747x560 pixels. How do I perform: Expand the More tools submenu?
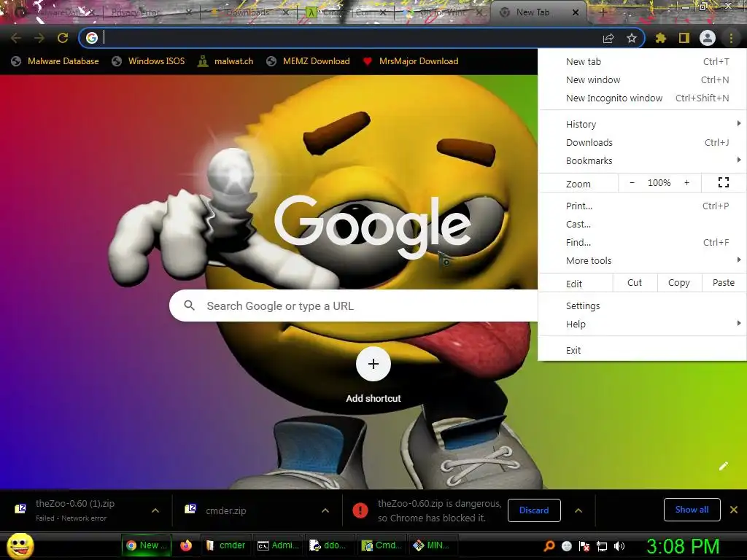tap(643, 260)
